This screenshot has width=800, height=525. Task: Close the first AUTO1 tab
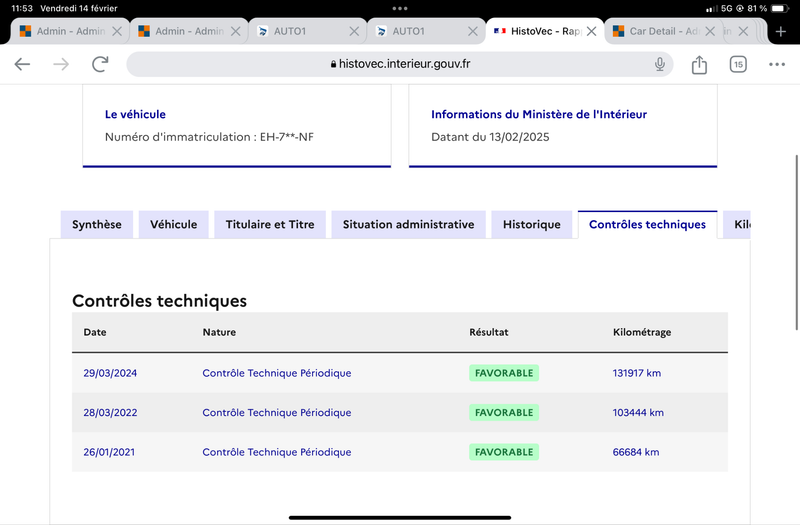(x=354, y=32)
